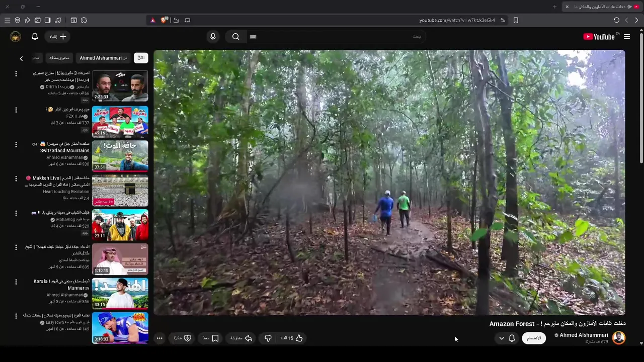This screenshot has width=644, height=362.
Task: Click the YouTube search magnifier button
Action: pyautogui.click(x=235, y=36)
